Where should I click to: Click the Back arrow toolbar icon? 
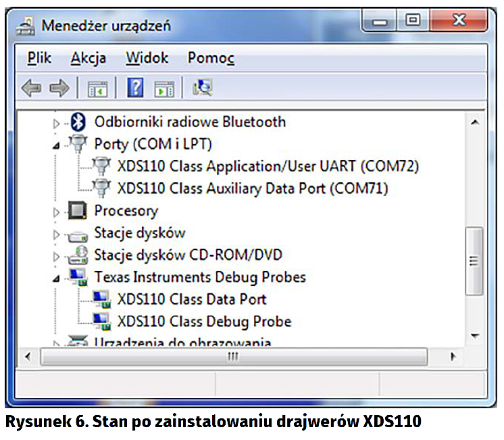[x=31, y=88]
